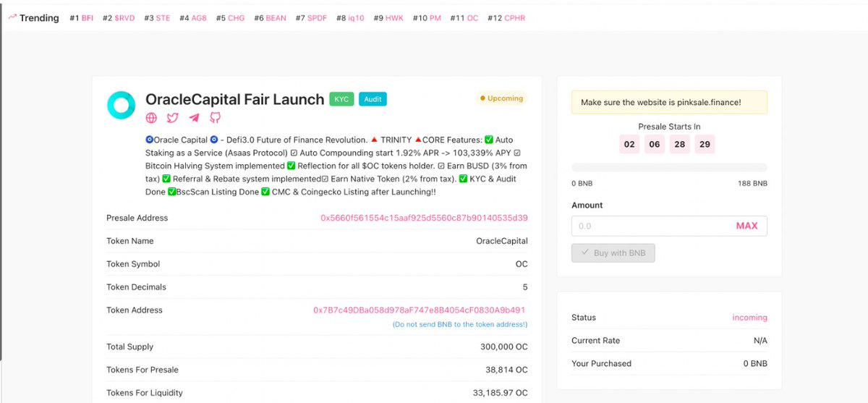This screenshot has width=868, height=403.
Task: Click the presale progress bar
Action: (669, 168)
